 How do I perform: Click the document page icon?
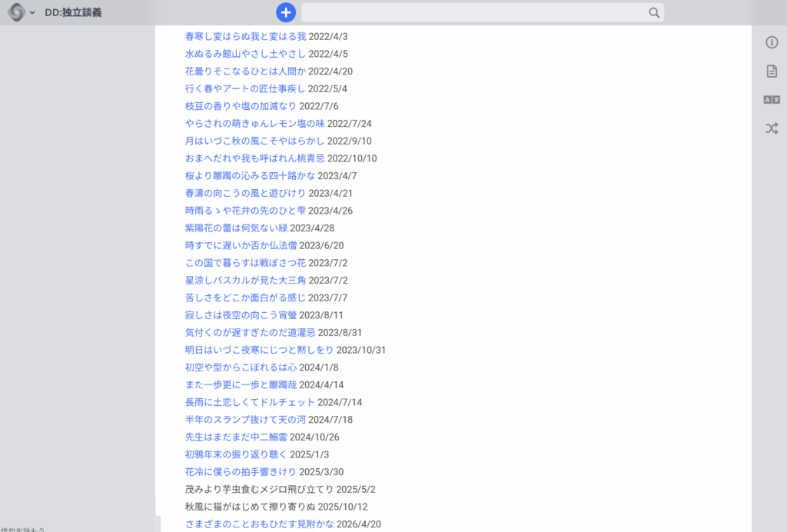point(772,71)
